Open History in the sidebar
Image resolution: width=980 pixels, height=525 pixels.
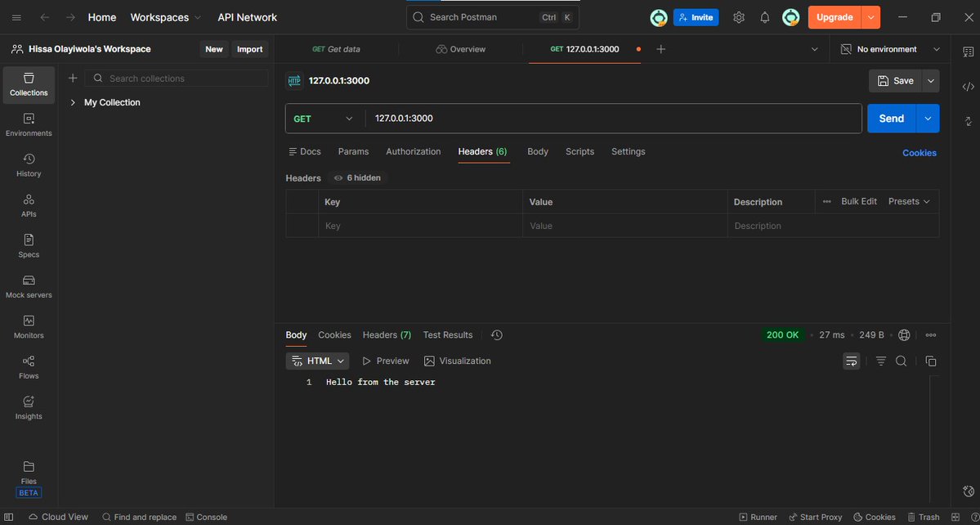[29, 166]
